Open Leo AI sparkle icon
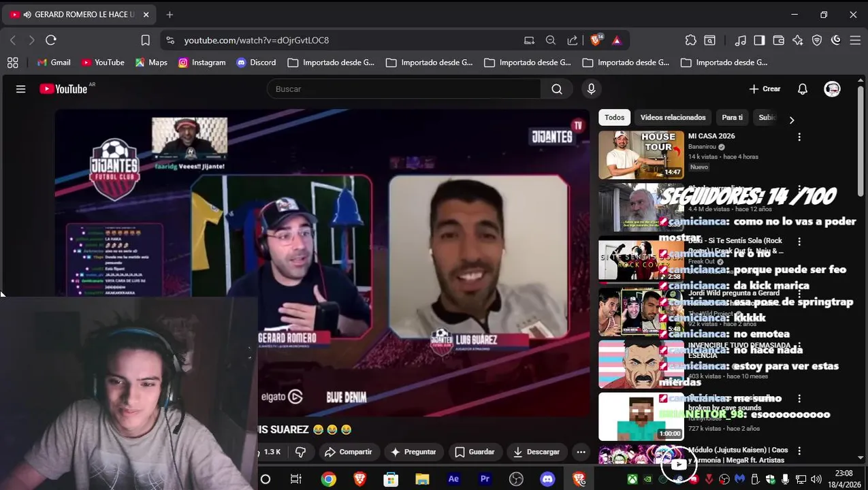 click(798, 40)
